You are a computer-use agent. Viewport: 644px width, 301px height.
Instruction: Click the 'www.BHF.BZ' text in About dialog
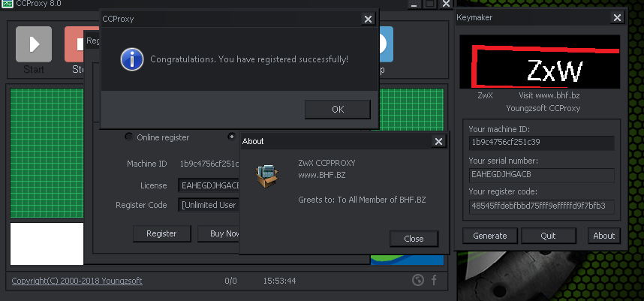(x=321, y=175)
